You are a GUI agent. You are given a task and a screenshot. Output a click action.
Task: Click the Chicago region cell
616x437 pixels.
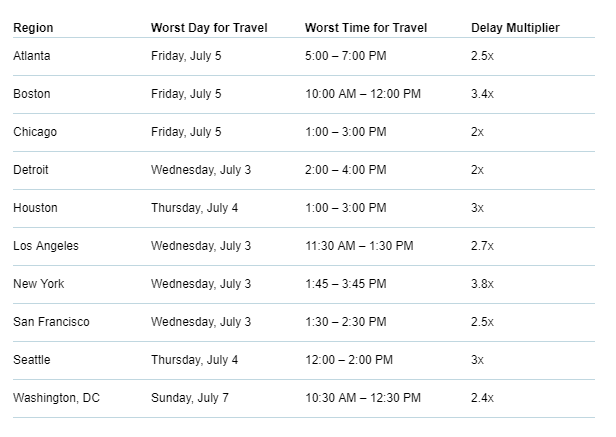35,132
